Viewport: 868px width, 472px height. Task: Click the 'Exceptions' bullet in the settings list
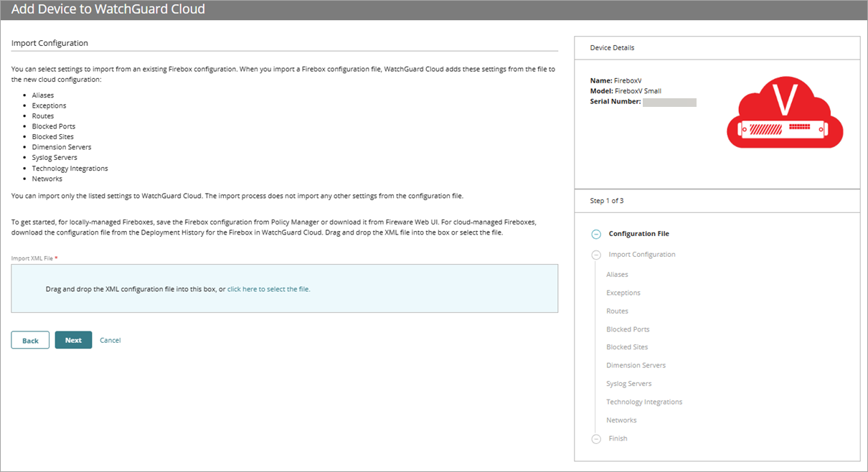point(49,105)
